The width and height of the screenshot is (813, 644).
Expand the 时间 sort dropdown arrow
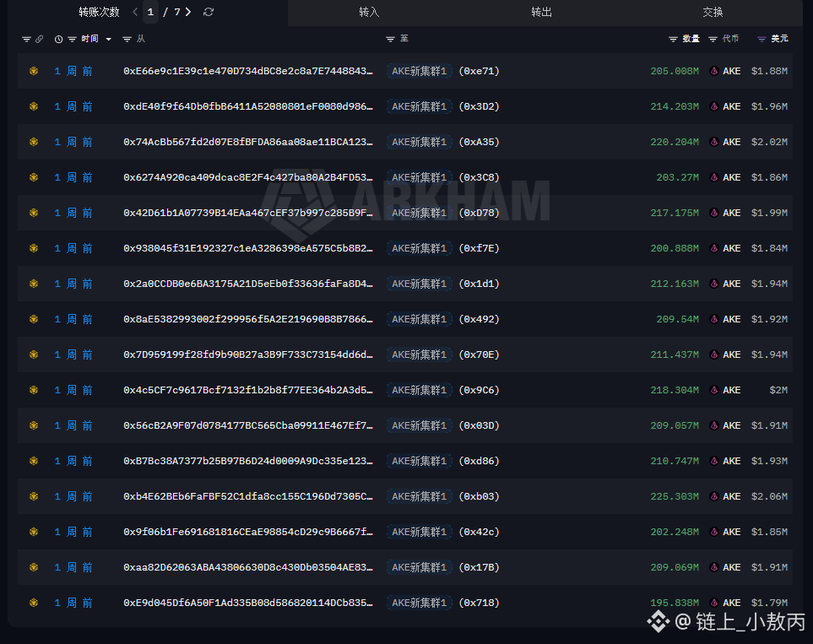point(108,39)
